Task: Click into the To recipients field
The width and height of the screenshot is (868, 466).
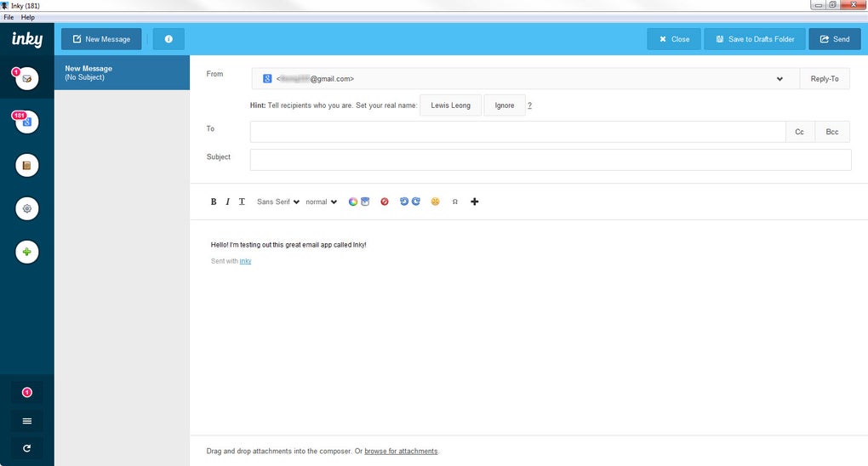Action: (x=517, y=132)
